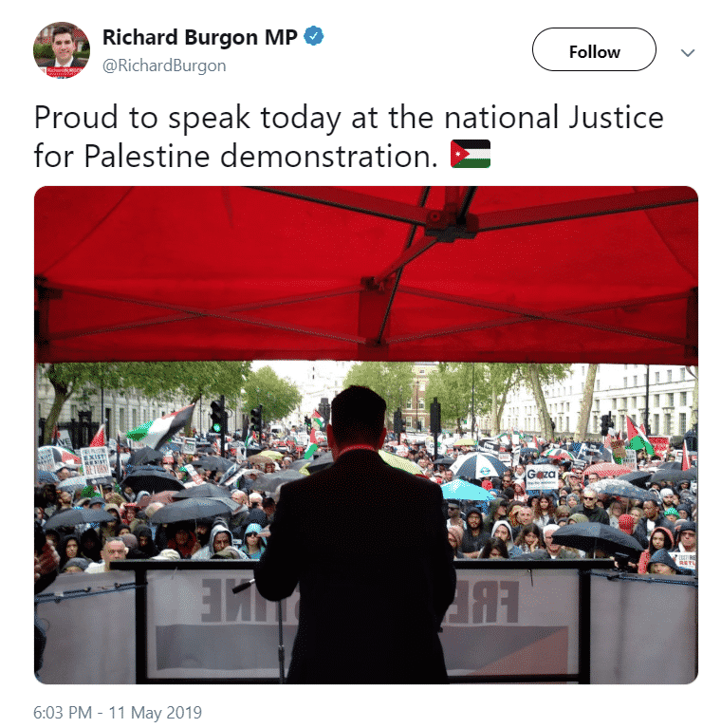Expand the tweet options chevron menu
The width and height of the screenshot is (721, 728).
[688, 53]
